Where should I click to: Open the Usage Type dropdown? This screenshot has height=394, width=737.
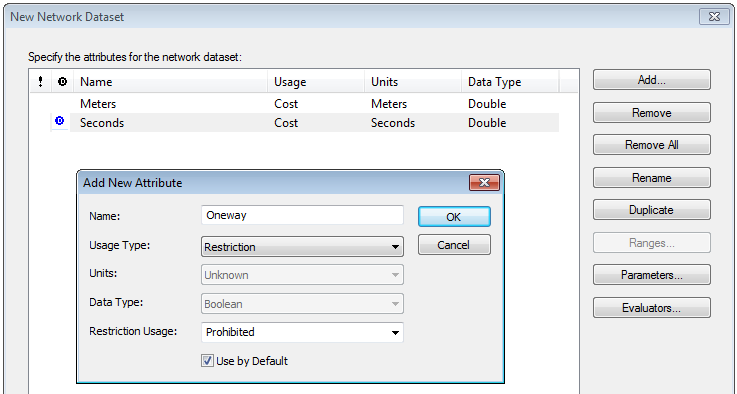pyautogui.click(x=302, y=247)
